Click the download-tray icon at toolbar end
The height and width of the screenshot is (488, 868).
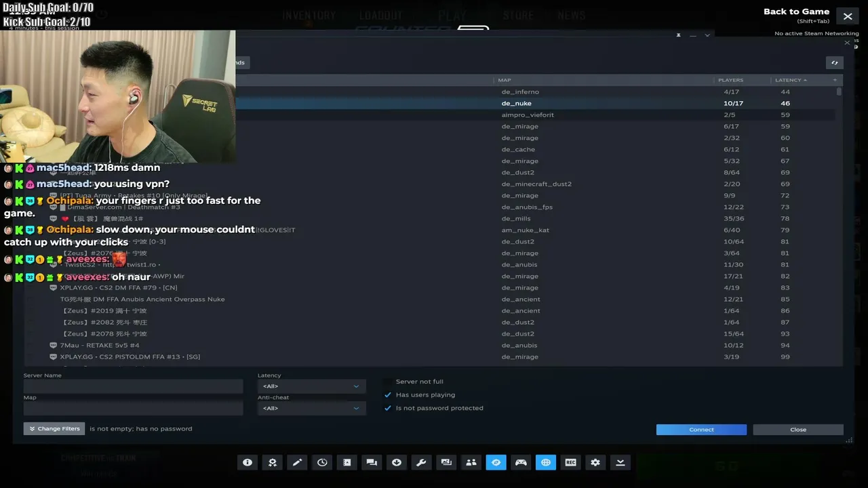(x=620, y=462)
